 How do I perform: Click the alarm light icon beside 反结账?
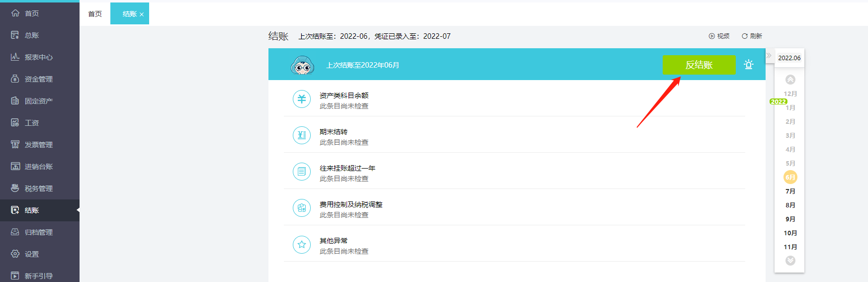point(749,65)
